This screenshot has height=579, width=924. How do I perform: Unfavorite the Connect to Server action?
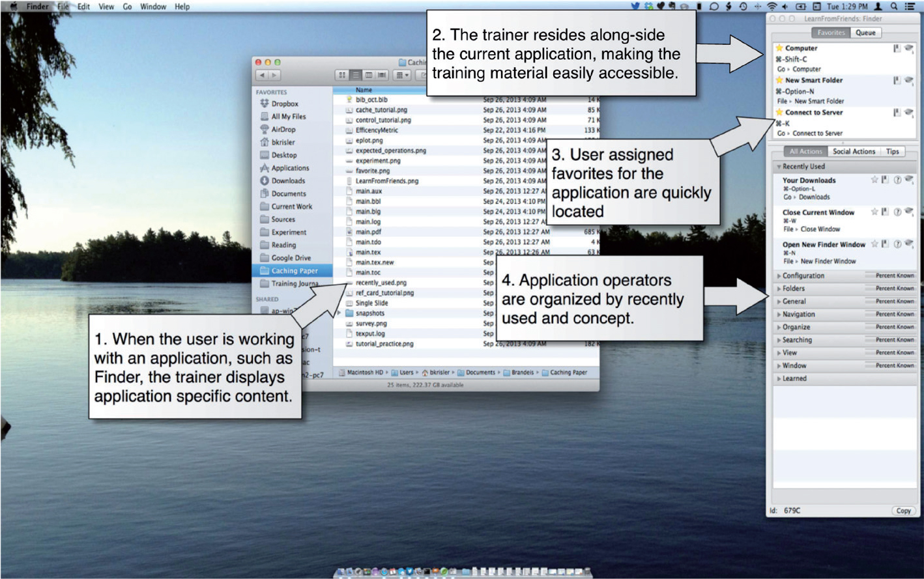779,112
